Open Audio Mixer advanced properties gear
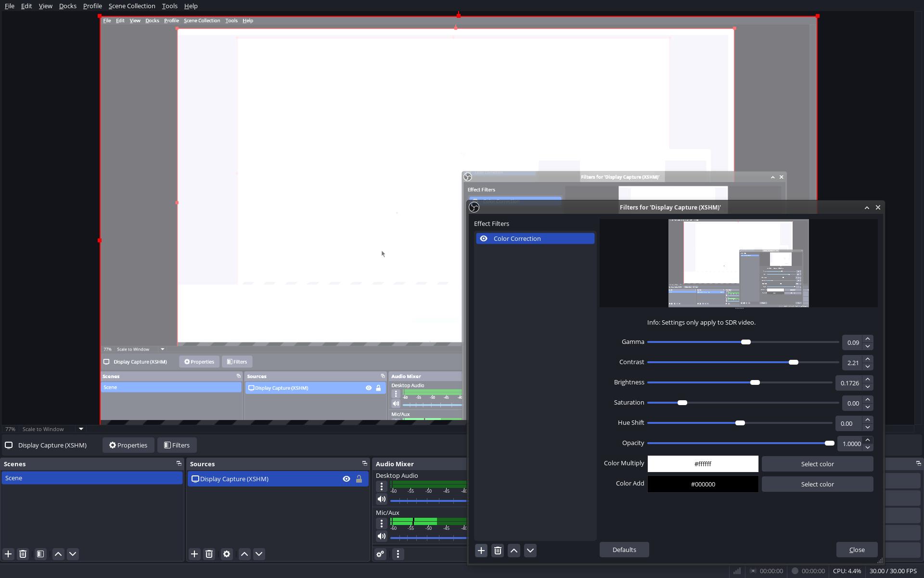924x578 pixels. [380, 554]
